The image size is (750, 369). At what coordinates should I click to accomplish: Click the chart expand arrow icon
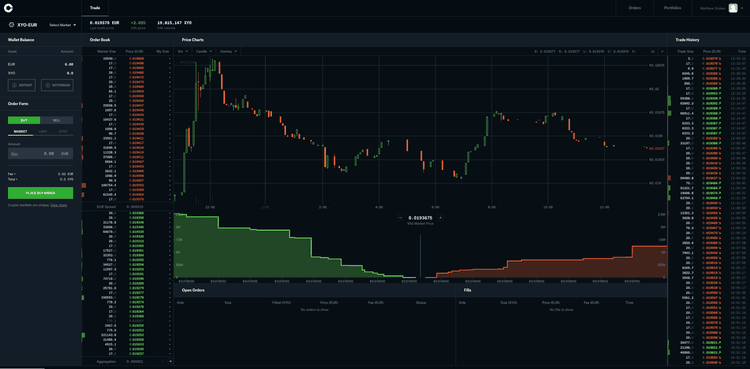[662, 51]
